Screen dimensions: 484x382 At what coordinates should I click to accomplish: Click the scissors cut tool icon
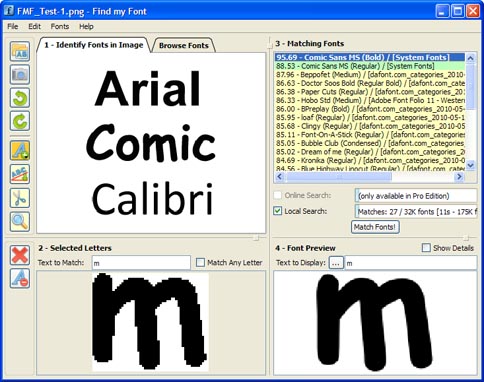pos(20,198)
